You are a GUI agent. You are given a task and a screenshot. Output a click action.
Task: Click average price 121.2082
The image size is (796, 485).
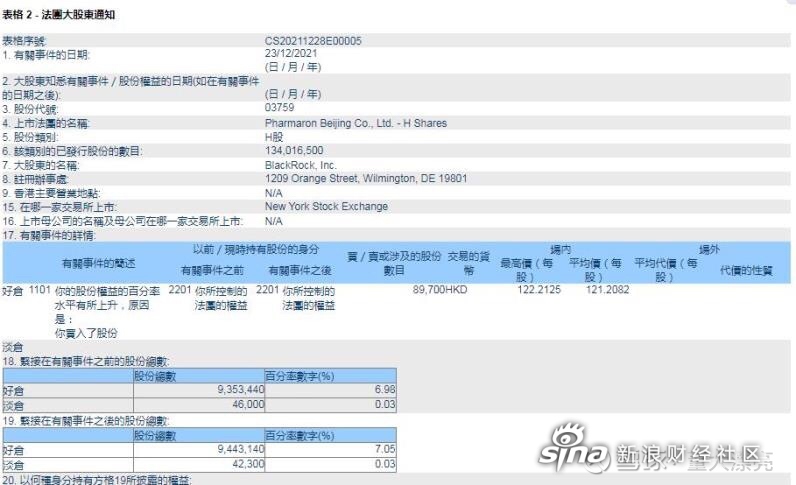tap(607, 289)
